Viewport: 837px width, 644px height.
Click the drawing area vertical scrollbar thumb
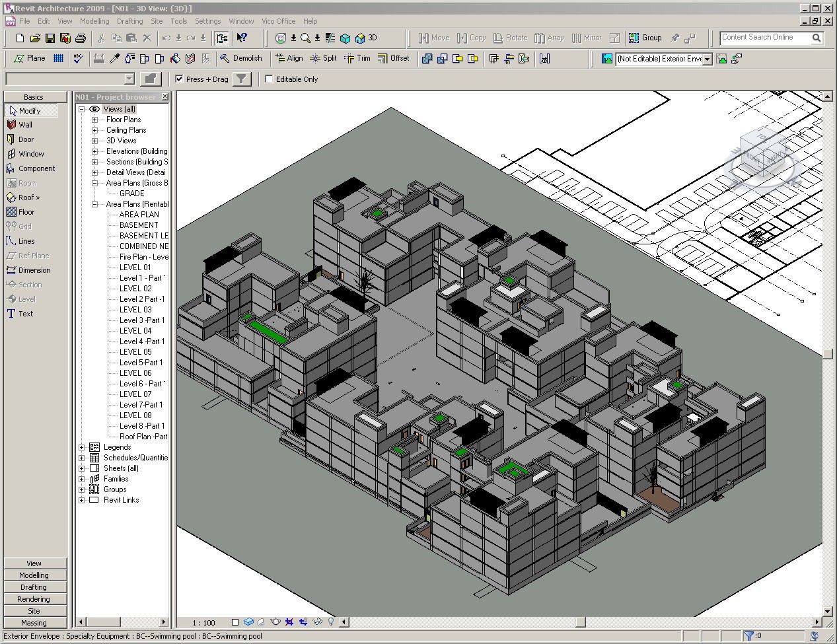click(x=828, y=353)
